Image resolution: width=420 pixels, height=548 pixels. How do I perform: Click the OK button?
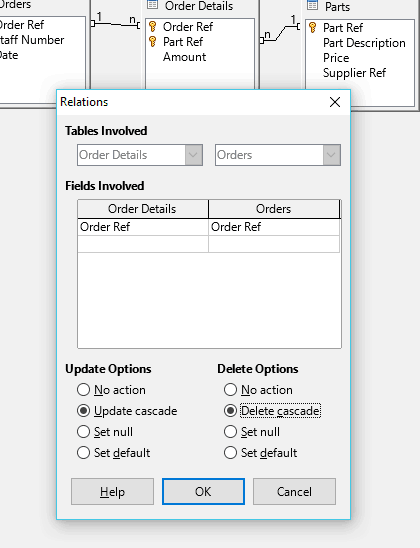click(x=203, y=491)
